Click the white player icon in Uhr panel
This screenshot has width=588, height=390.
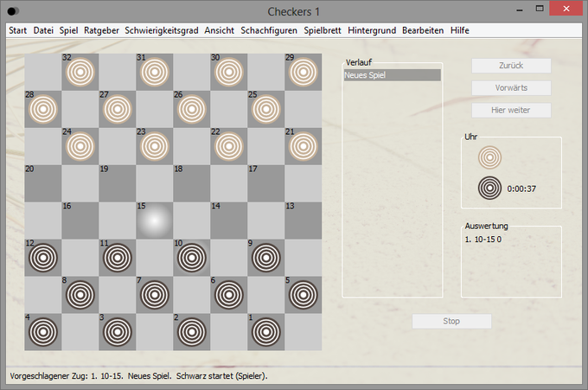coord(489,157)
